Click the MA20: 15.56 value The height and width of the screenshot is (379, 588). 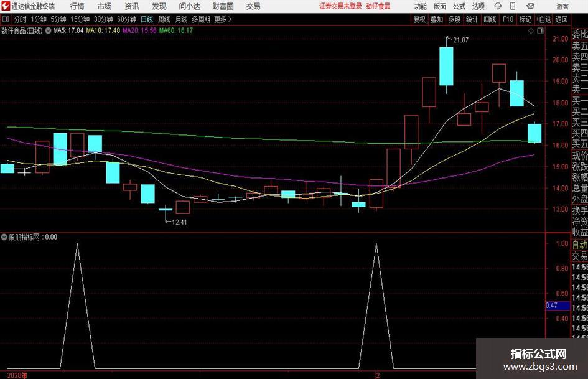139,30
